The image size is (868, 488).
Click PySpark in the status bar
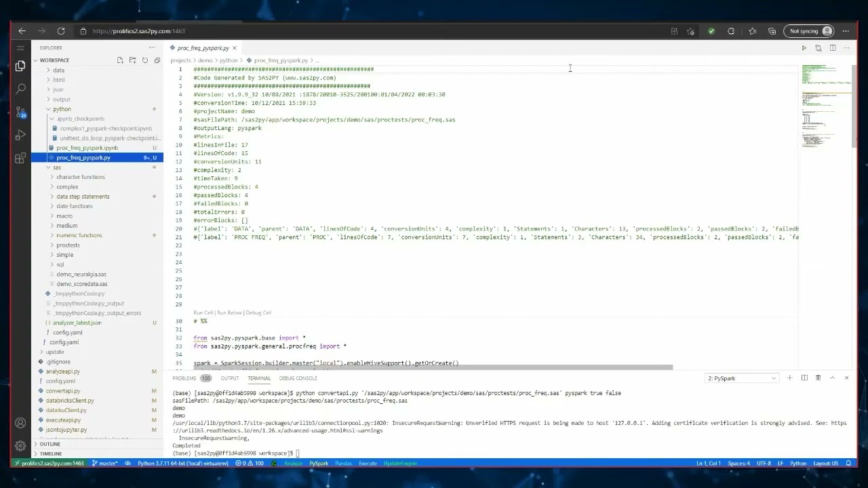[x=319, y=464]
